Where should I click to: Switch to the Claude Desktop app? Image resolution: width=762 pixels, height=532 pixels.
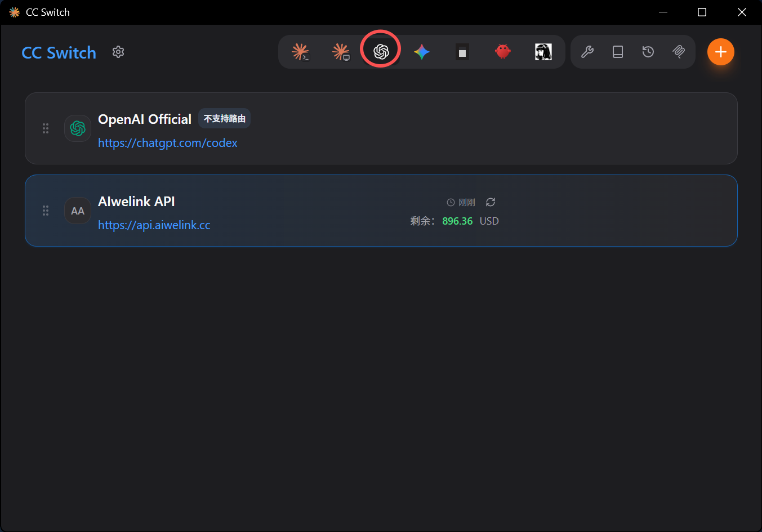point(341,52)
